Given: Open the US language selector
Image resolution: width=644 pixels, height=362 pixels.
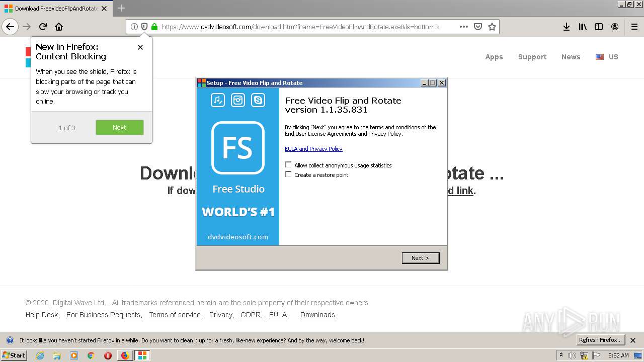Looking at the screenshot, I should pyautogui.click(x=607, y=57).
